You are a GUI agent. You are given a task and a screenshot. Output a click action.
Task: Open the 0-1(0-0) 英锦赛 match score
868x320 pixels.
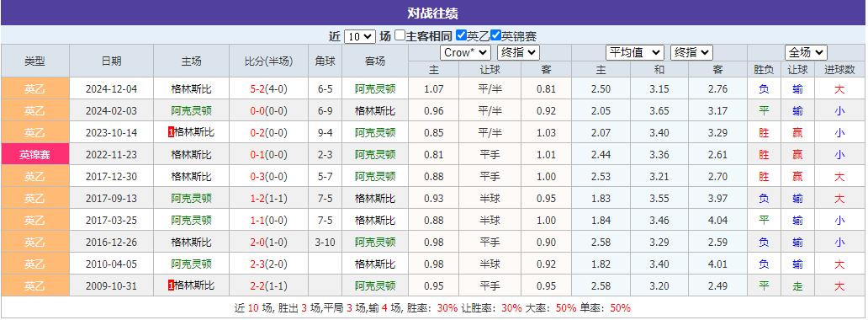268,155
